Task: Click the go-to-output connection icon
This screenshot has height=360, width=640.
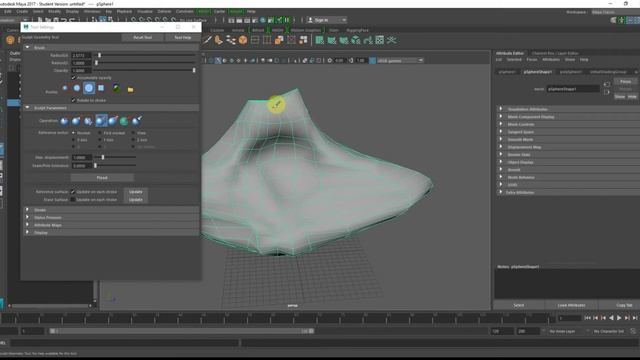Action: click(x=607, y=92)
